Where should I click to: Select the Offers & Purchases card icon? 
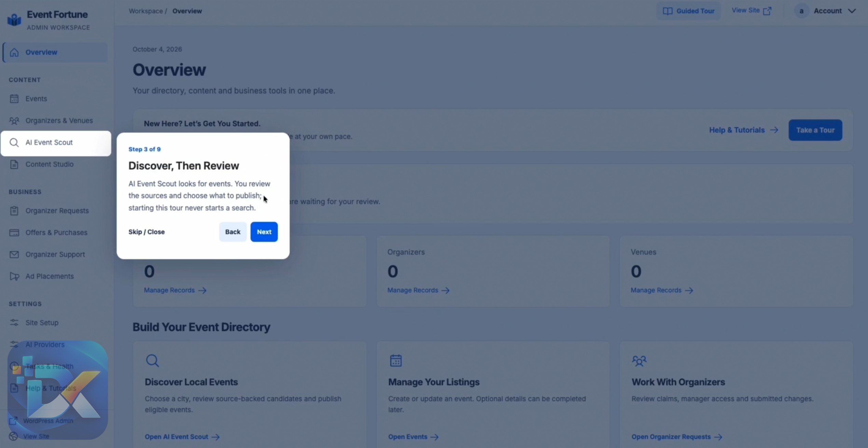click(x=14, y=233)
